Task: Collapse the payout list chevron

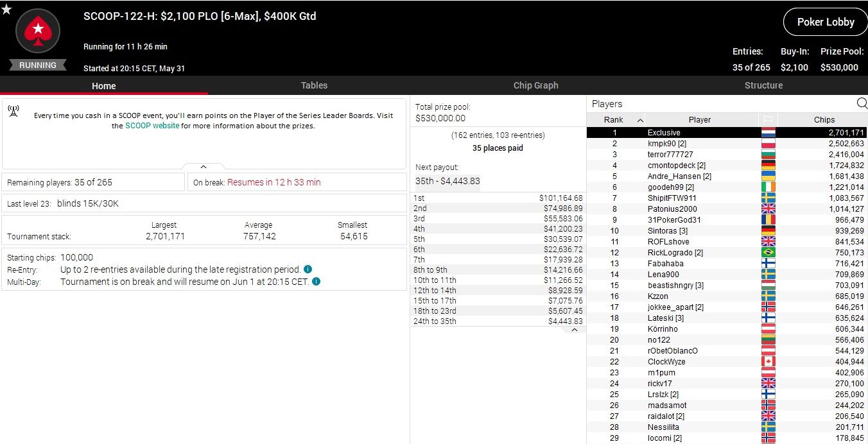Action: pyautogui.click(x=574, y=330)
